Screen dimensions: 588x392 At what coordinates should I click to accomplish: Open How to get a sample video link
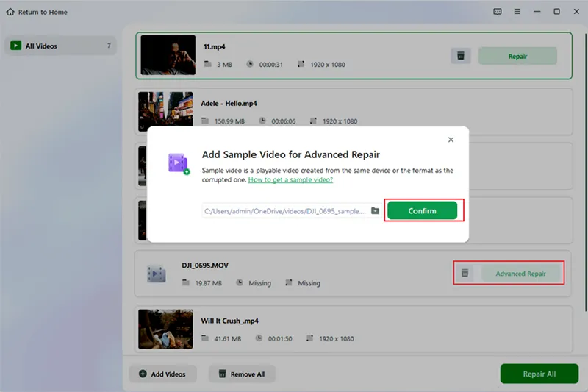pos(290,179)
